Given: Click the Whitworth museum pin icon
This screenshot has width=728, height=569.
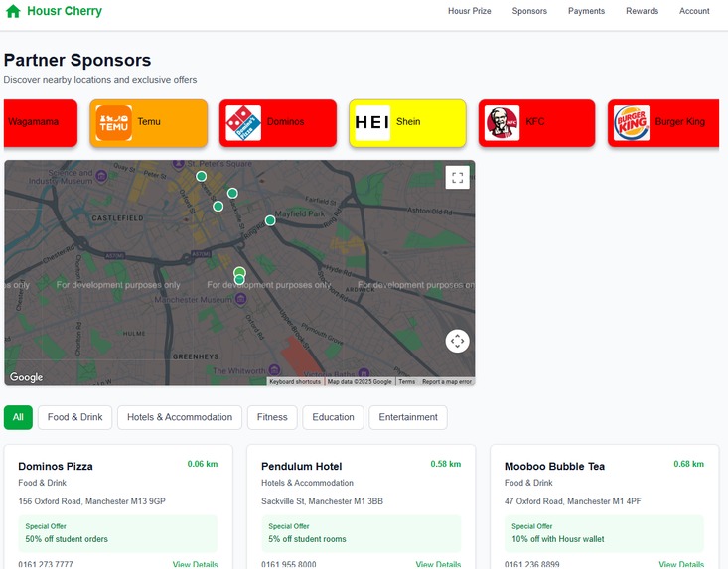Looking at the screenshot, I should (x=275, y=369).
